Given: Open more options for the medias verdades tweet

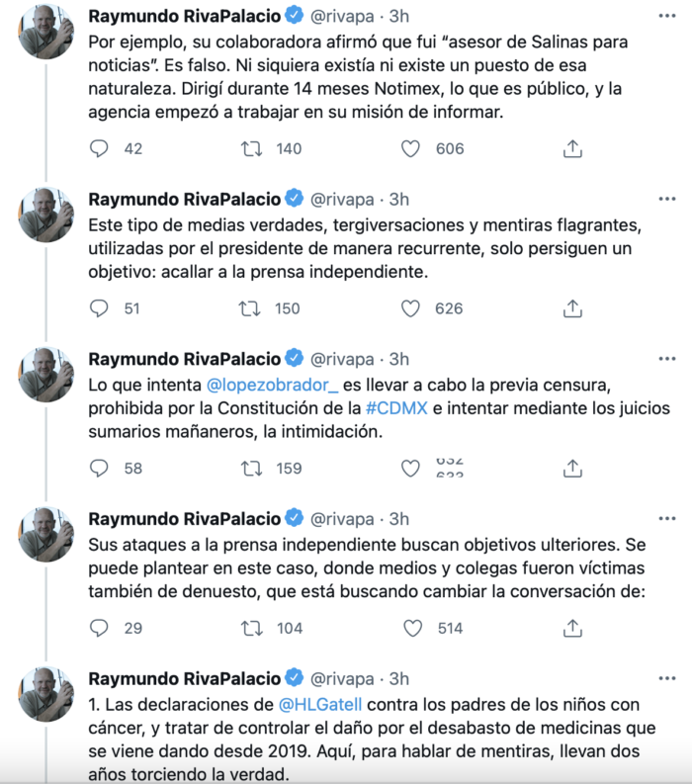Looking at the screenshot, I should tap(667, 199).
